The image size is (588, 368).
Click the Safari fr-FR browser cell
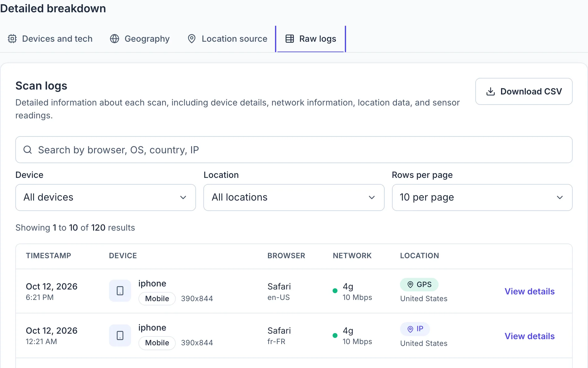click(x=279, y=335)
